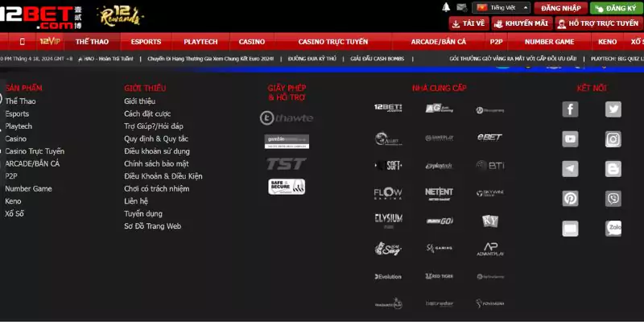Click the SA Gaming provider logo

(x=439, y=248)
